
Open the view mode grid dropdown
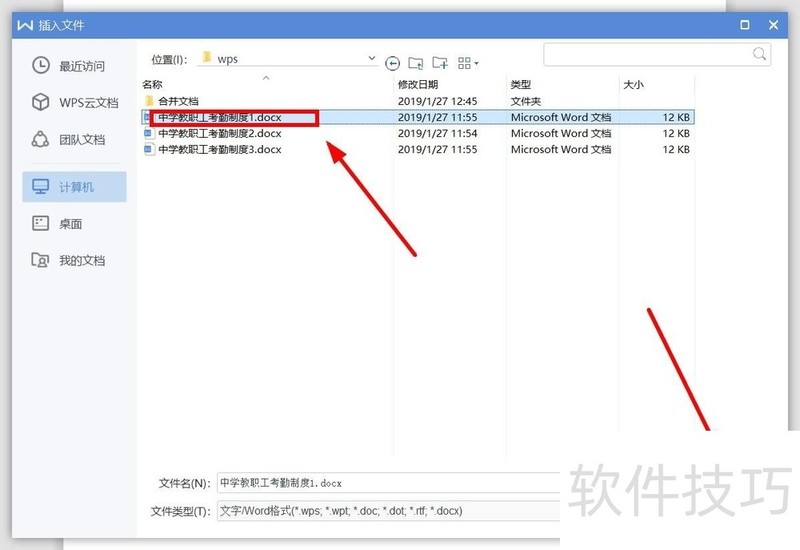coord(468,63)
